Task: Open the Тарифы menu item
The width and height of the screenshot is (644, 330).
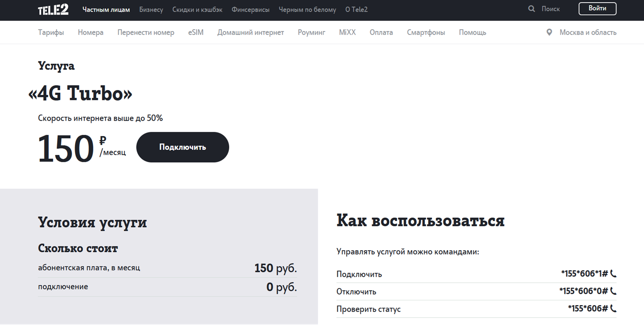Action: (51, 32)
